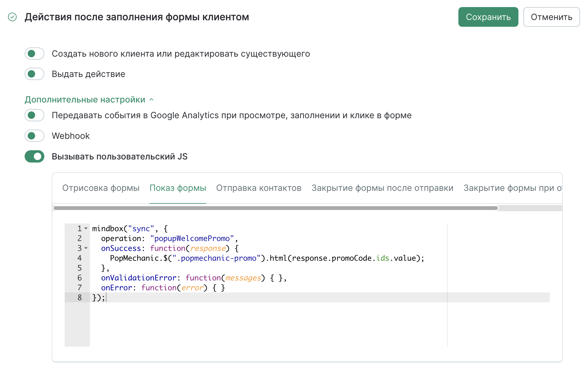The height and width of the screenshot is (370, 588).
Task: Enable the Webhook switch
Action: point(34,136)
